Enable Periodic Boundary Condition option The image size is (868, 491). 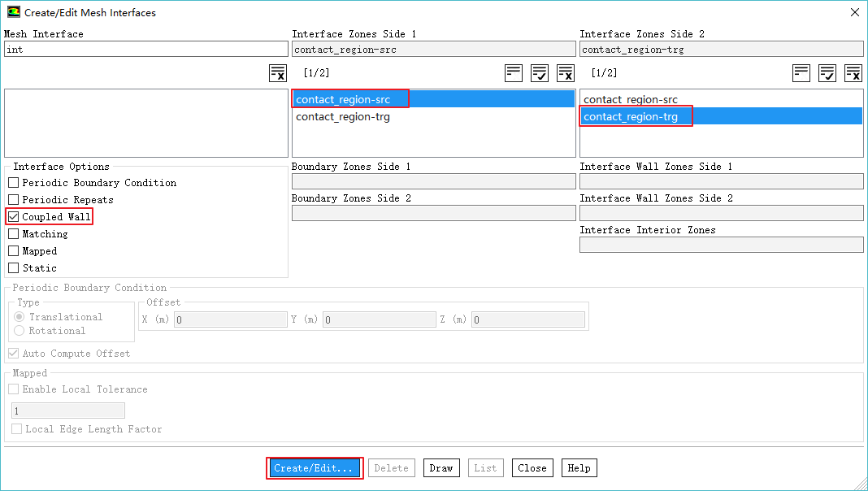pyautogui.click(x=14, y=183)
